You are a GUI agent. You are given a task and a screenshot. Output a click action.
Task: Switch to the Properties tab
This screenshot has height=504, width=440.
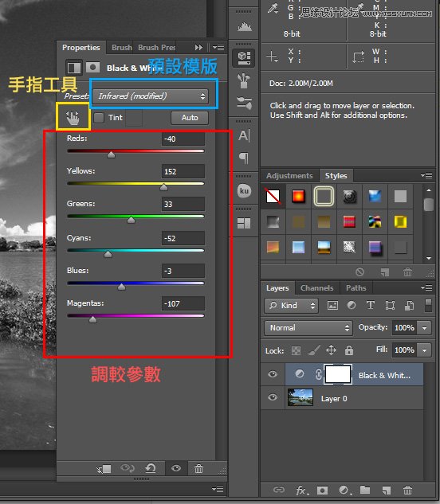[81, 48]
